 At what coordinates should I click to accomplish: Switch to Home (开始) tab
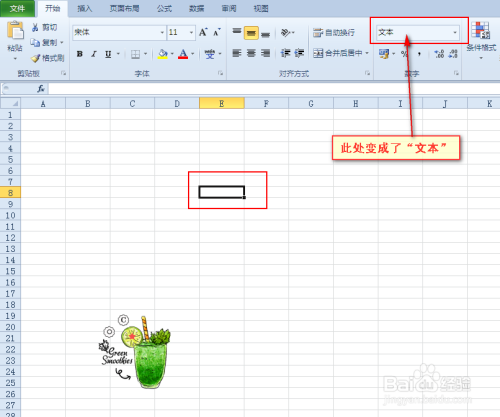pyautogui.click(x=53, y=8)
